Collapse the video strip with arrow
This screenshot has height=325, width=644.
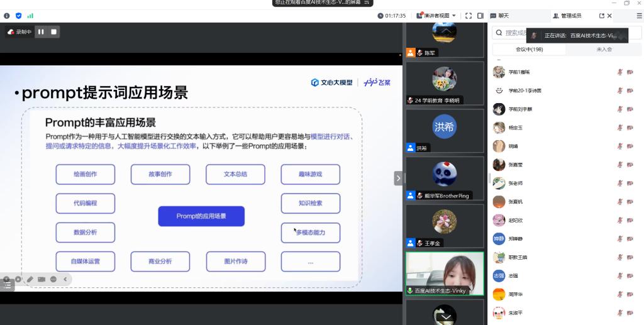pos(397,178)
